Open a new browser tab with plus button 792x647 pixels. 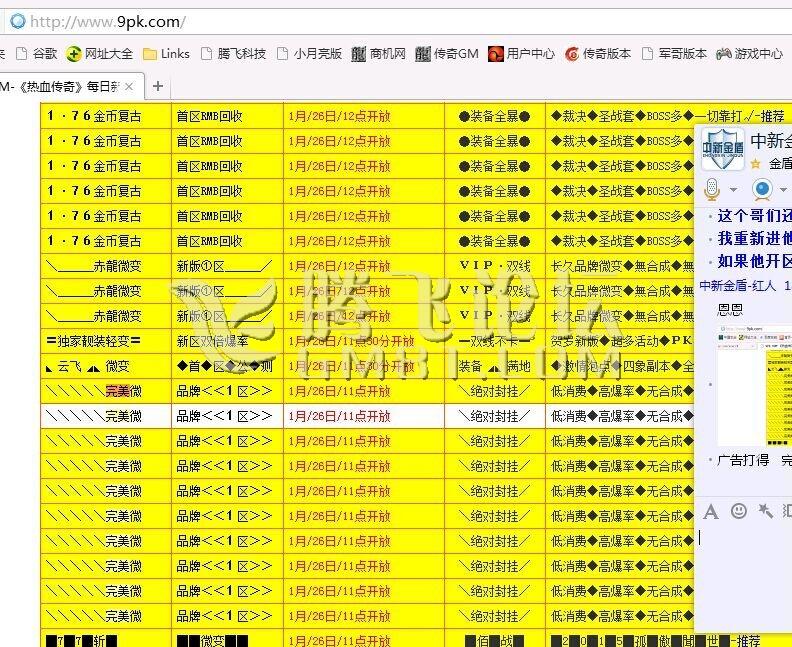(x=158, y=86)
